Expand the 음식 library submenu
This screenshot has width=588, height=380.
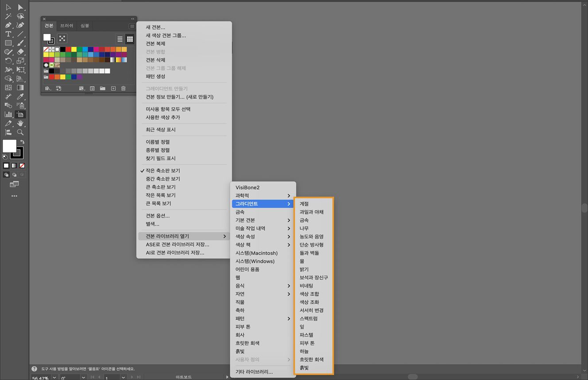263,286
